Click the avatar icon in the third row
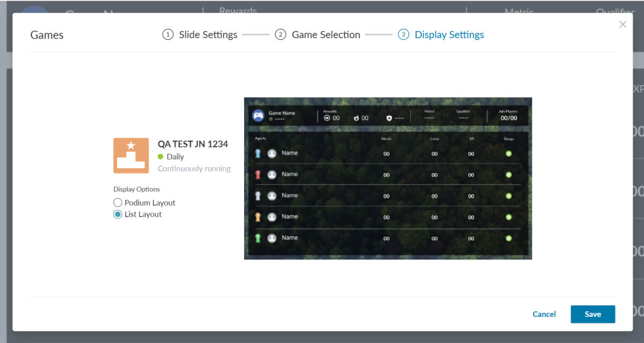 (272, 196)
